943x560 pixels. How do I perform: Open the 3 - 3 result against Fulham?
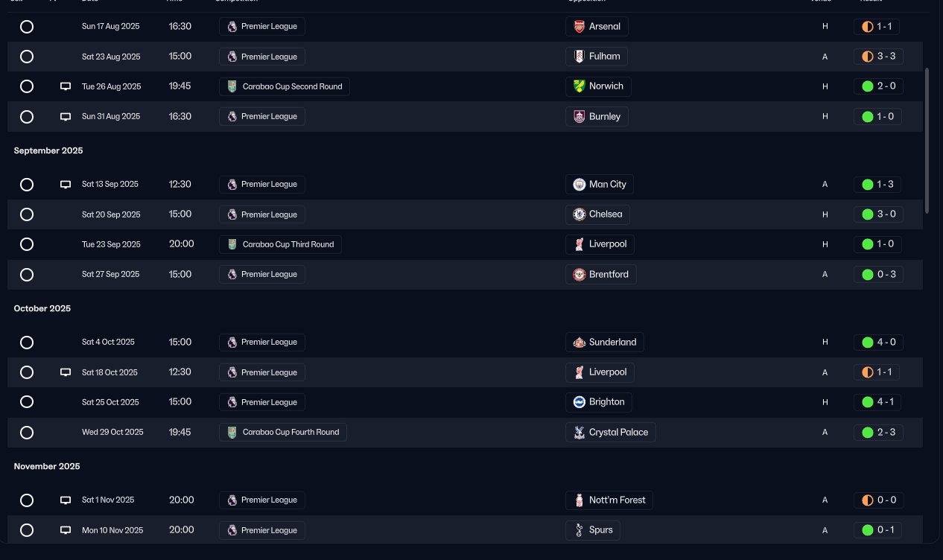tap(878, 57)
